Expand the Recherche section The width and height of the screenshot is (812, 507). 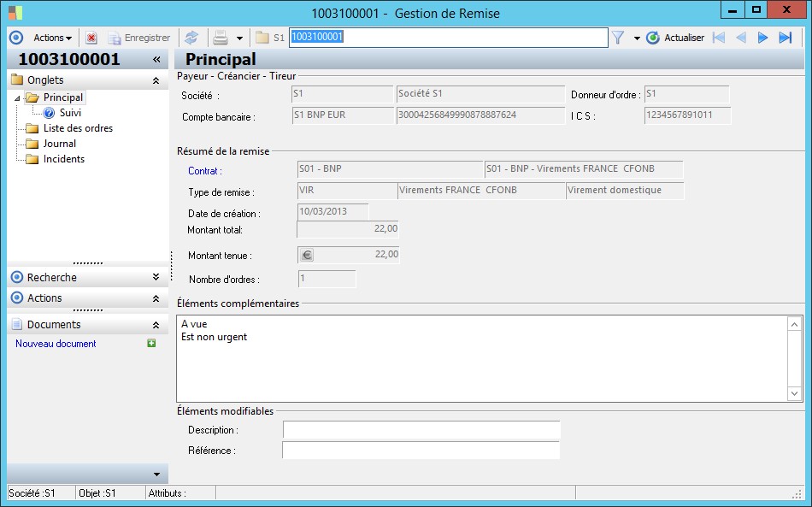tap(156, 277)
